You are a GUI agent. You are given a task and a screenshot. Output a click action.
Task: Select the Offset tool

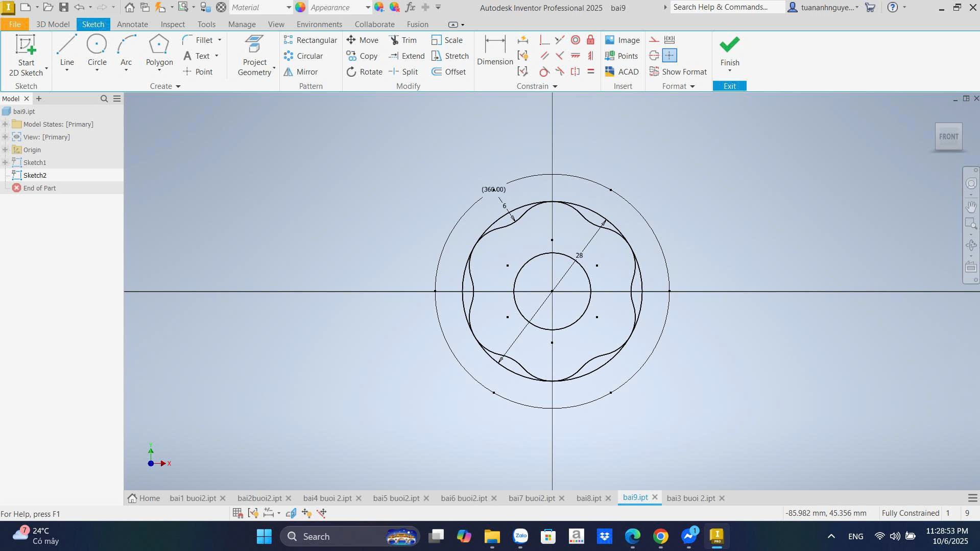click(448, 72)
